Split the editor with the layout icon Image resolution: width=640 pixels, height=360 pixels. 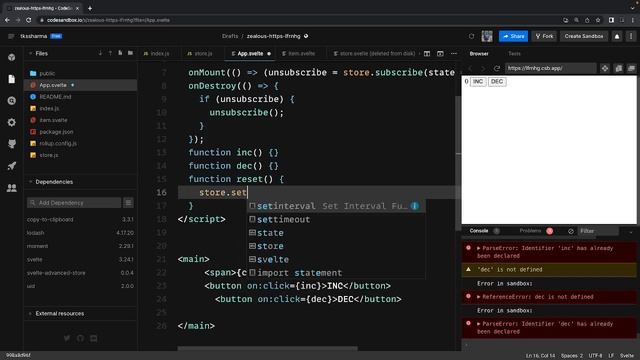pyautogui.click(x=427, y=53)
